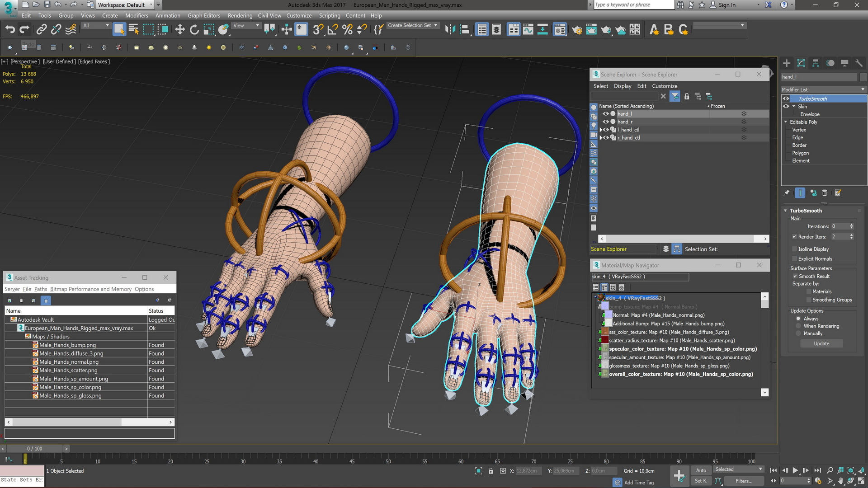Select the Select and Link tool
The width and height of the screenshot is (868, 488).
[x=41, y=30]
